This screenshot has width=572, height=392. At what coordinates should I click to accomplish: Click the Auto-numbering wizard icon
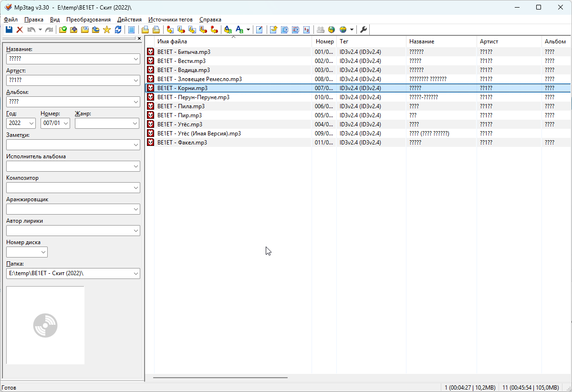click(306, 30)
